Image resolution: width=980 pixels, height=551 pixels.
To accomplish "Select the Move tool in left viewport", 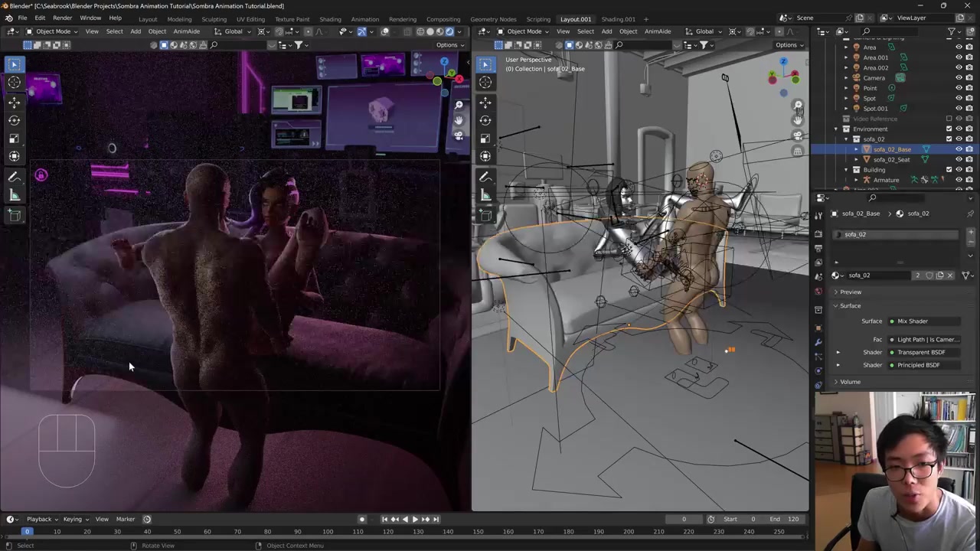I will point(14,102).
